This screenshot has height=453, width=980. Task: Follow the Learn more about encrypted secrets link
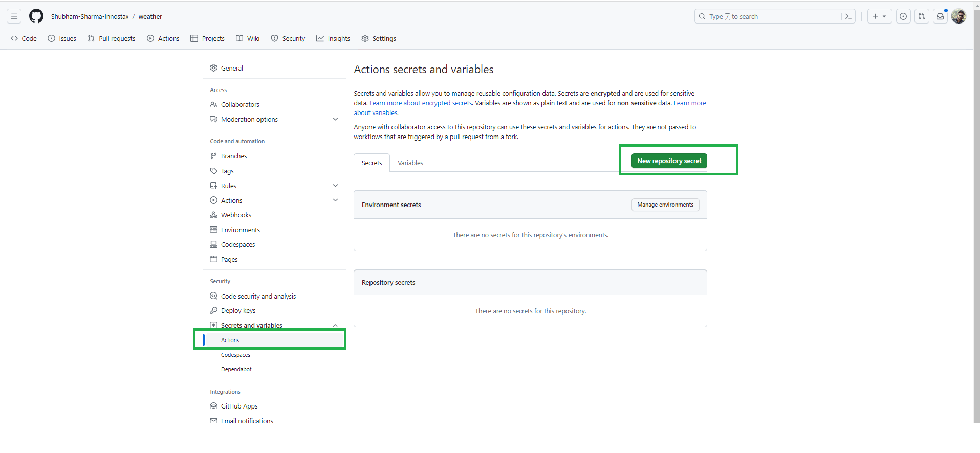[421, 103]
